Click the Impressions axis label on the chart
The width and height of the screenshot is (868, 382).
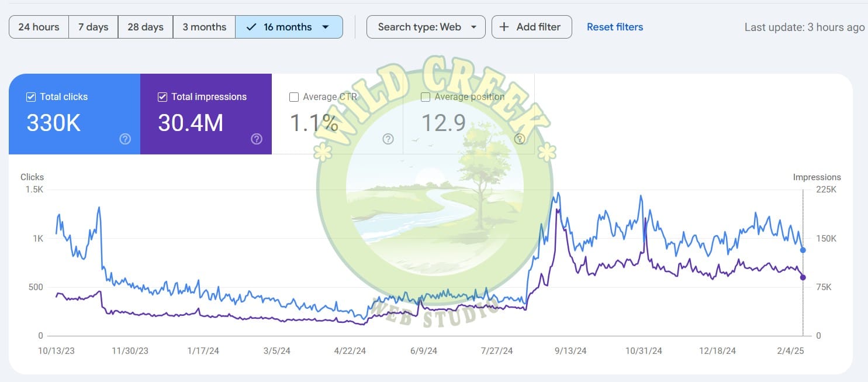(x=817, y=177)
